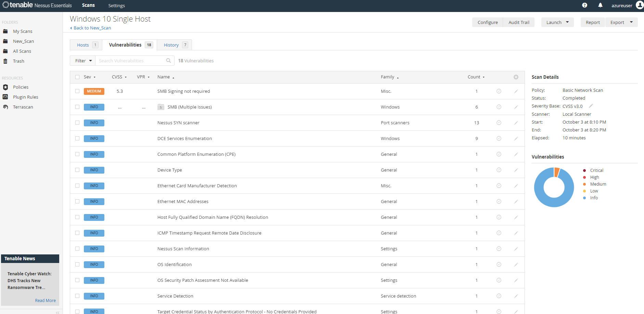Check the Device Type row

[77, 170]
